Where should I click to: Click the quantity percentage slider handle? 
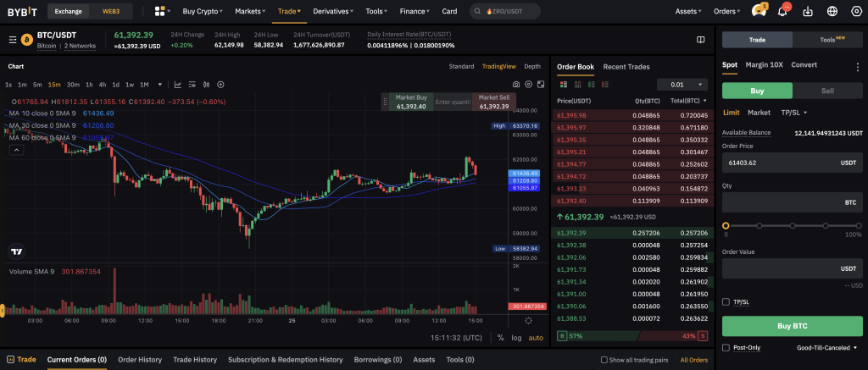(726, 226)
